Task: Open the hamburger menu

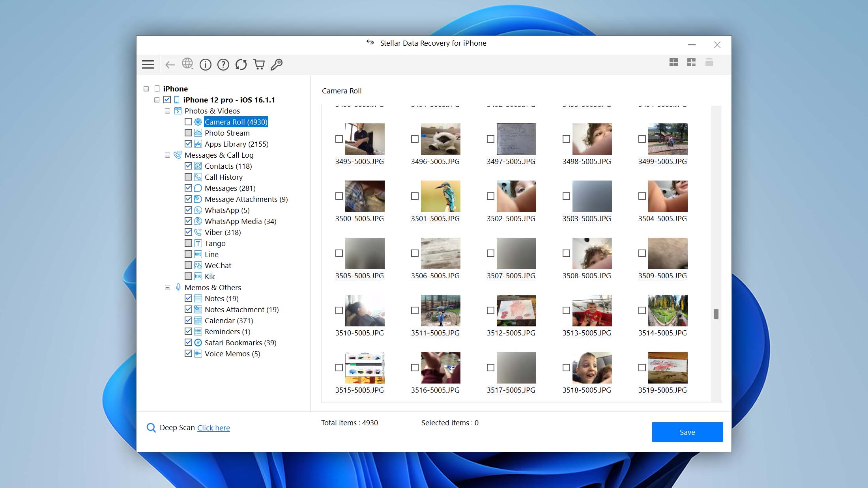Action: tap(148, 64)
